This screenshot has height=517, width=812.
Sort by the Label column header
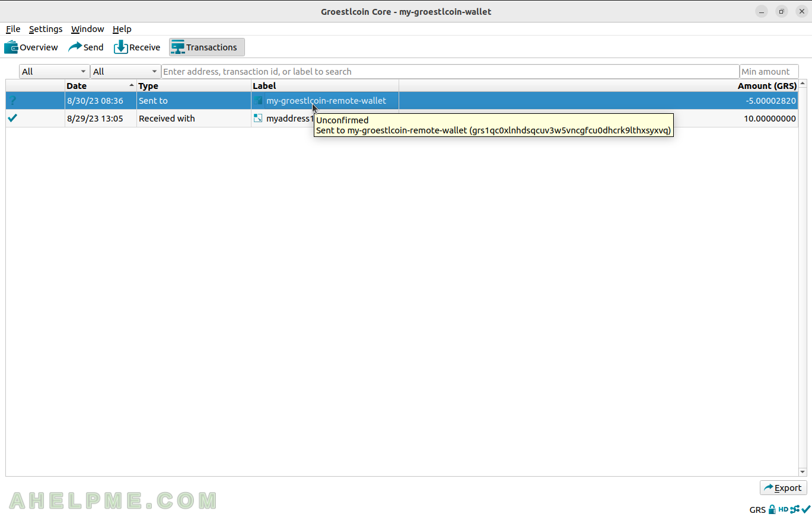325,86
